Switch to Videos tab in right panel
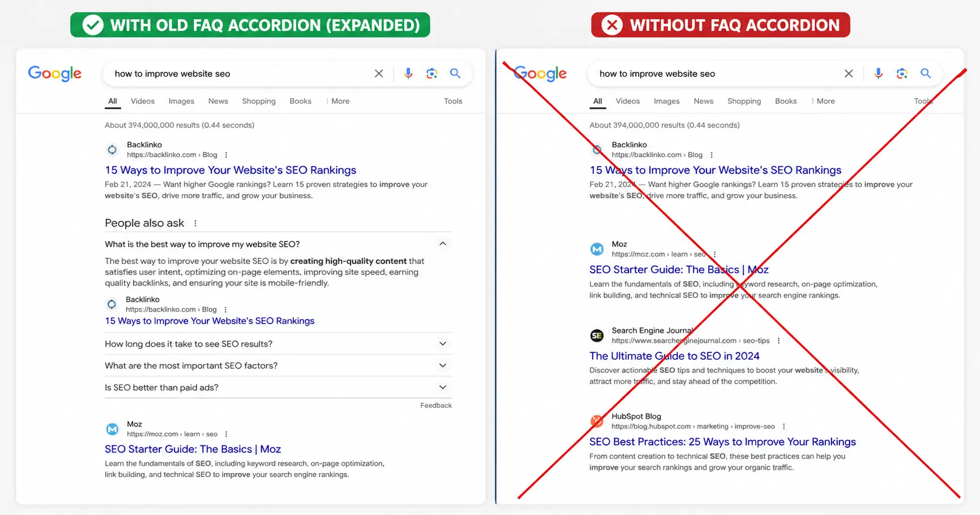This screenshot has width=980, height=515. [x=628, y=101]
